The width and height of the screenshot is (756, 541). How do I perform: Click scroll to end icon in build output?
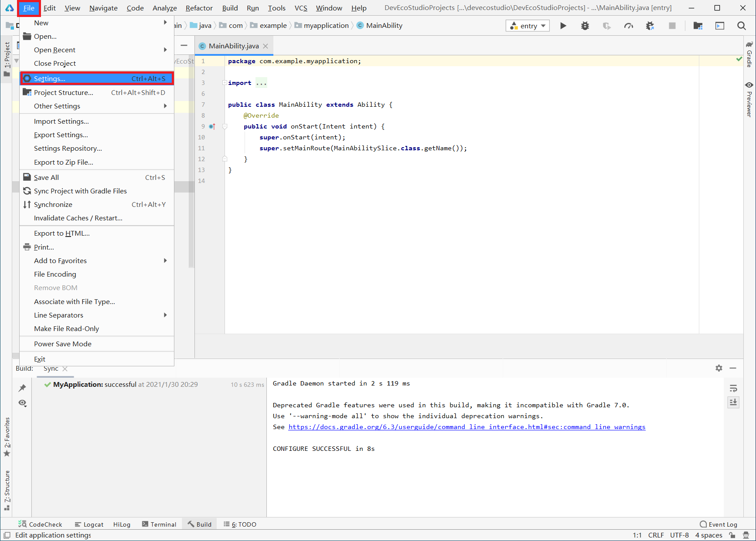click(x=733, y=402)
